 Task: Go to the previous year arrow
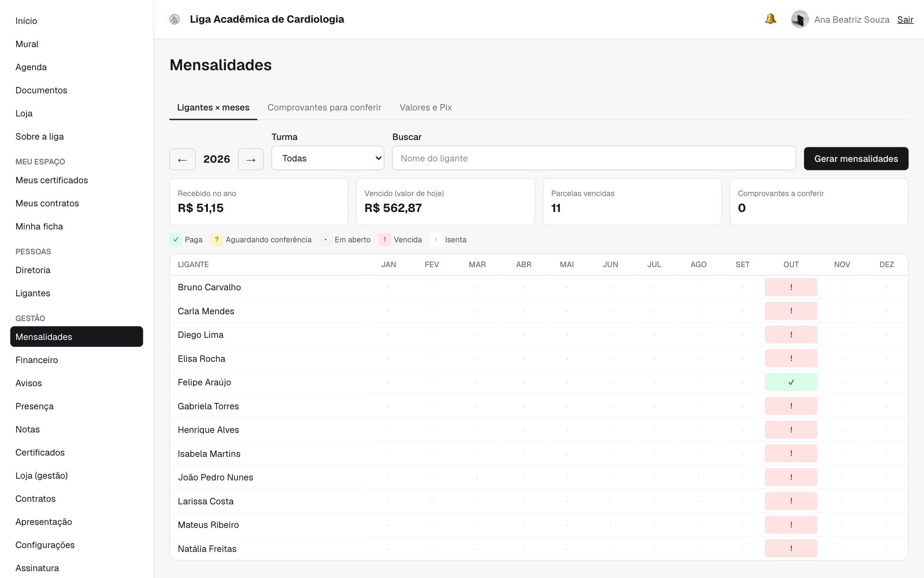[183, 159]
